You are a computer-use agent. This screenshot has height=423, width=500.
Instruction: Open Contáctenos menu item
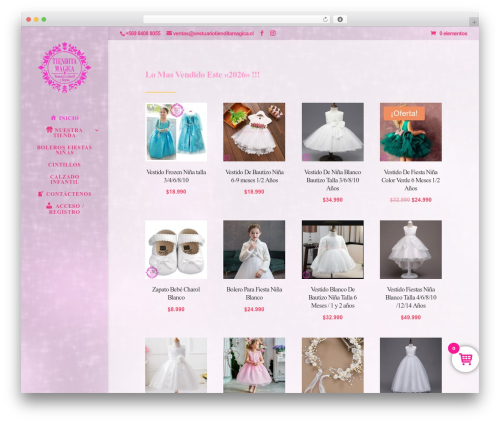click(x=68, y=194)
